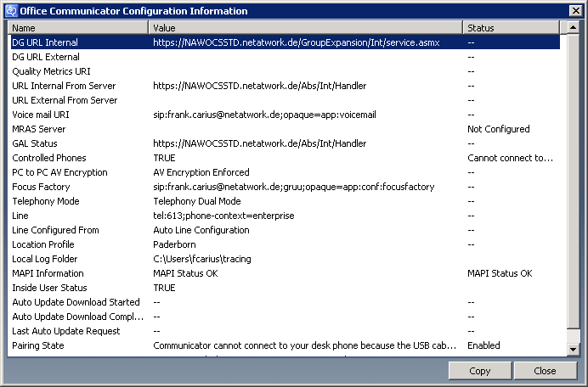Select the MRAS Server row
Viewport: 588px width, 387px height.
coord(284,129)
